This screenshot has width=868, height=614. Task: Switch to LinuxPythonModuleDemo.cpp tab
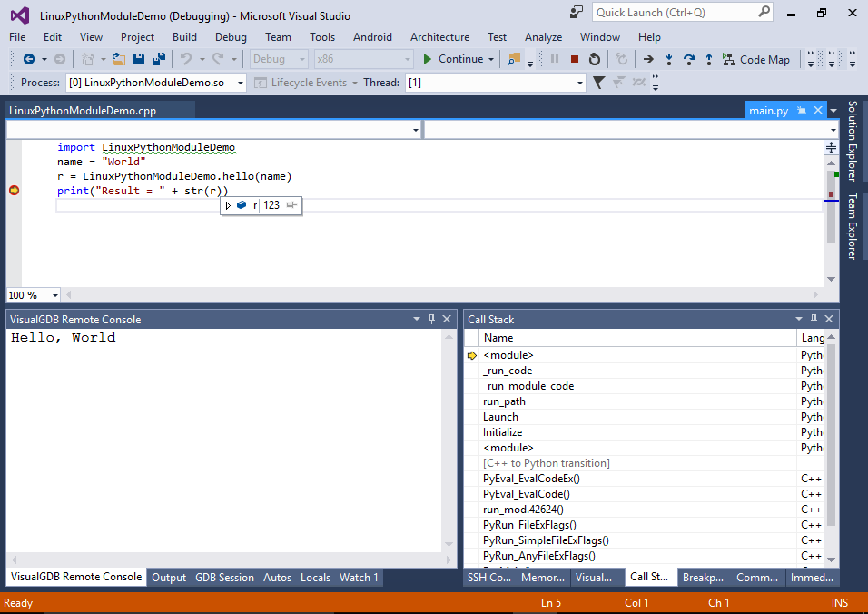83,110
